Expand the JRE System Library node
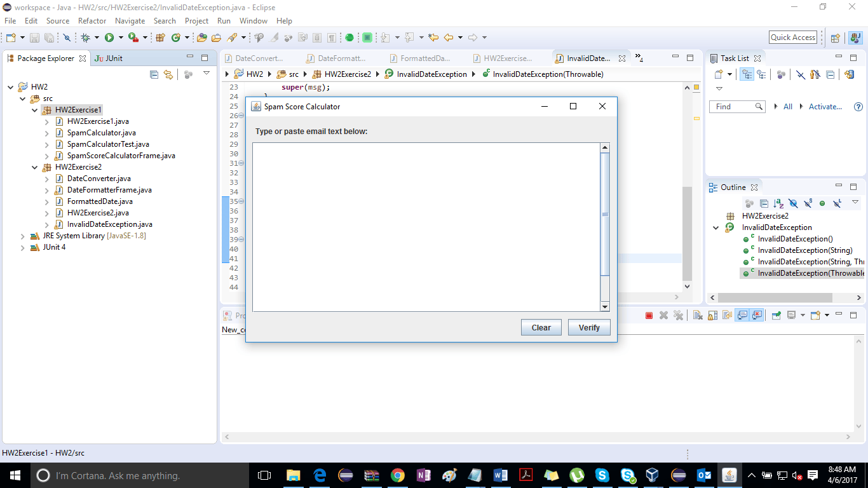Image resolution: width=868 pixels, height=488 pixels. coord(23,236)
